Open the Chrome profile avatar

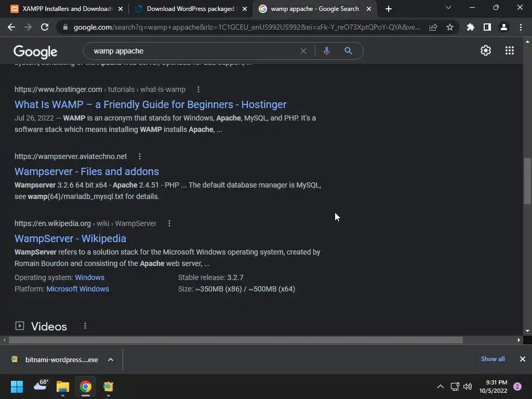pyautogui.click(x=504, y=27)
